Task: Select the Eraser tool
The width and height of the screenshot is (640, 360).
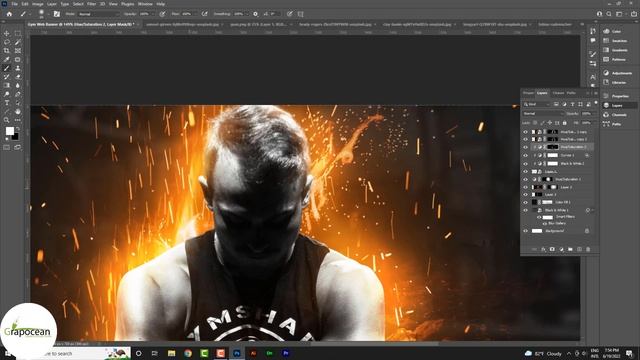Action: 18,77
